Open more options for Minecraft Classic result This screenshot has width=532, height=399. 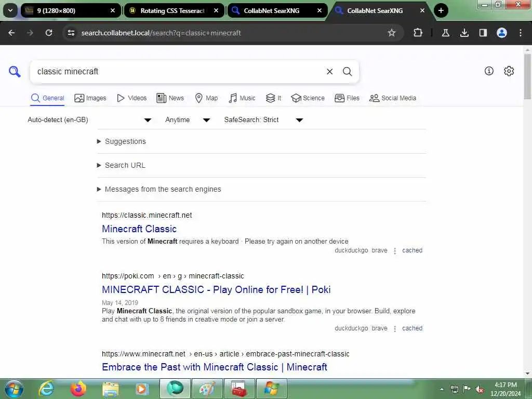click(395, 251)
